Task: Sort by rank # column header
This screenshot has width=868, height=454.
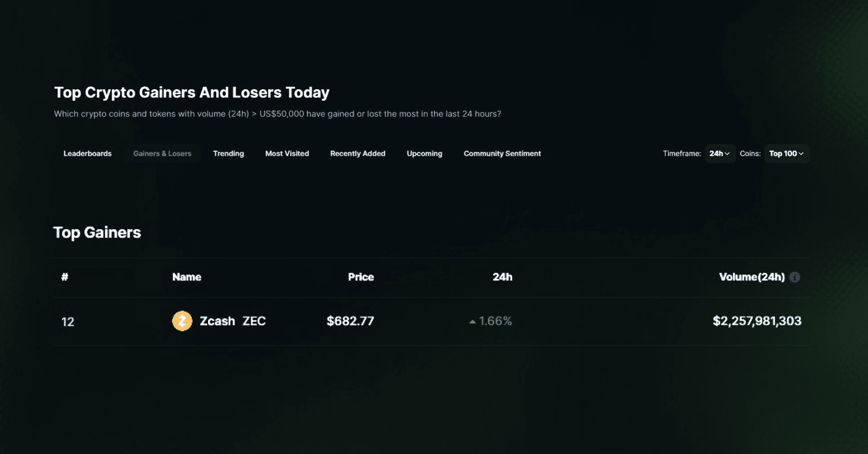Action: click(65, 277)
